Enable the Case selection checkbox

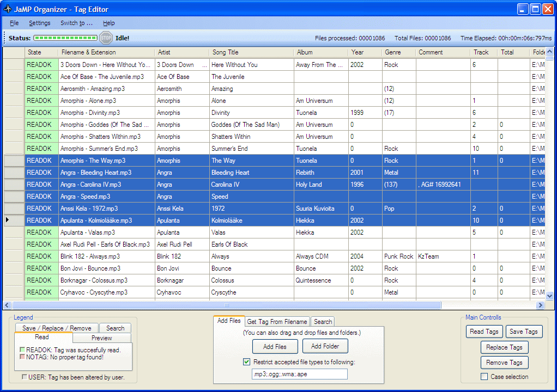coord(484,377)
